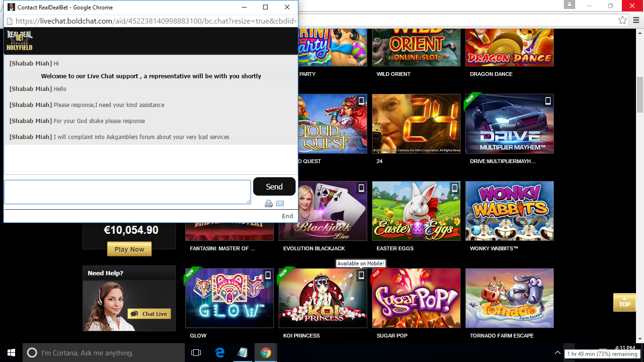Click the mobile icon on the Glow tile
Viewport: 644px width, 362px height.
[x=268, y=275]
